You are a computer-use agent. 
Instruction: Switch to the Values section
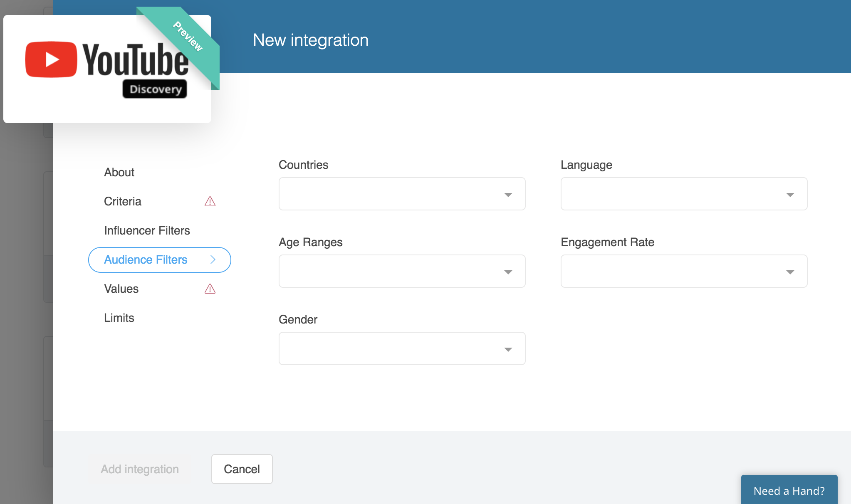pos(121,289)
